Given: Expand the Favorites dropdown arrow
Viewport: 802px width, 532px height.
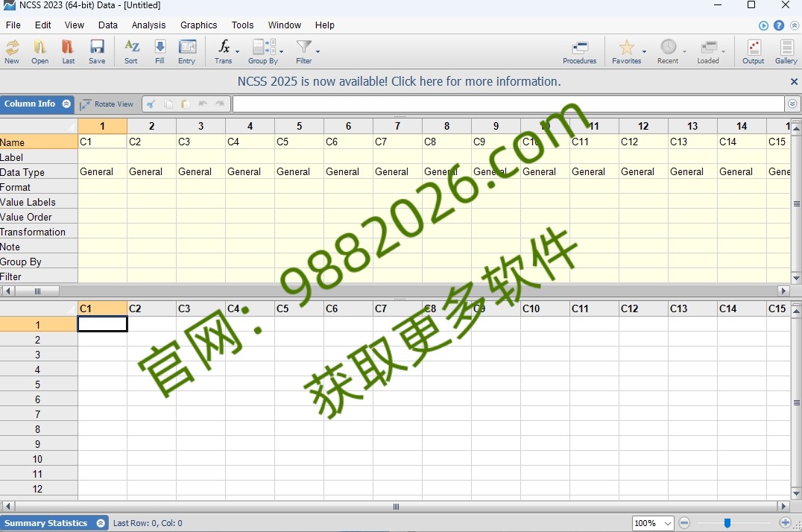Looking at the screenshot, I should [x=644, y=51].
